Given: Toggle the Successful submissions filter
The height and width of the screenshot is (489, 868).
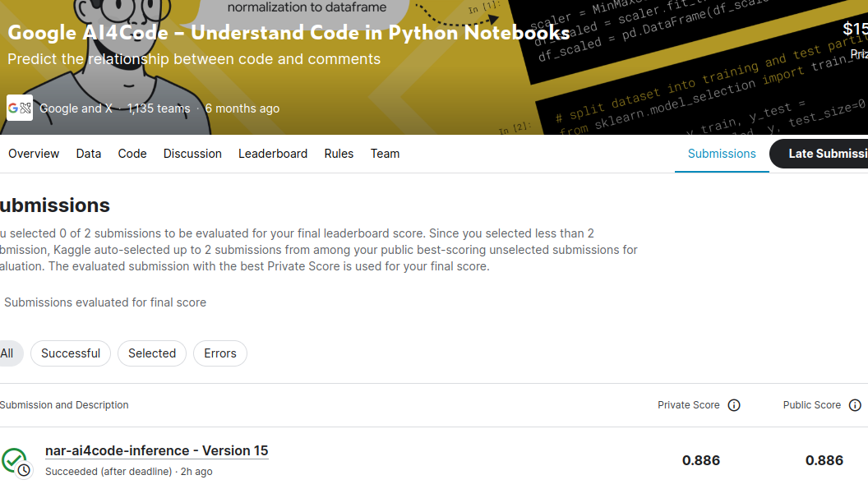Looking at the screenshot, I should (70, 353).
